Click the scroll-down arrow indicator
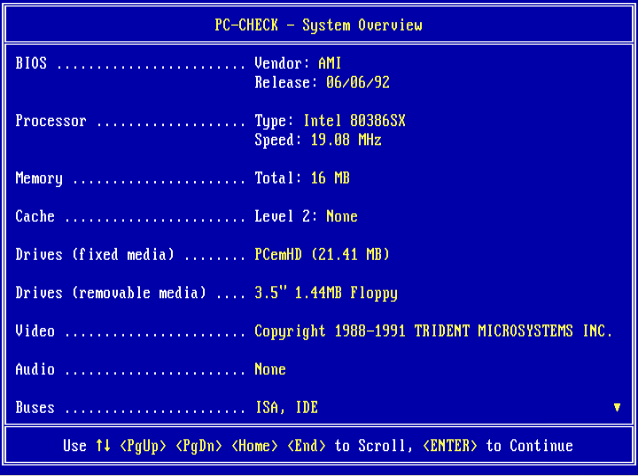The width and height of the screenshot is (638, 476). coord(617,407)
